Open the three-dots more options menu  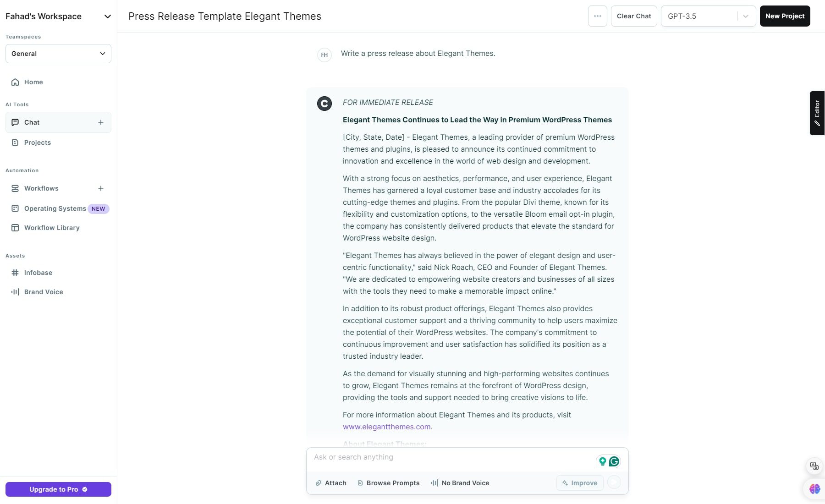[597, 16]
